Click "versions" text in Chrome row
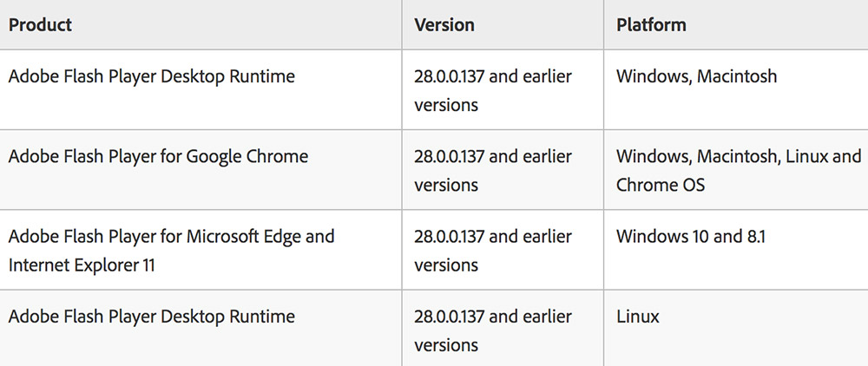Image resolution: width=868 pixels, height=366 pixels. [x=446, y=185]
